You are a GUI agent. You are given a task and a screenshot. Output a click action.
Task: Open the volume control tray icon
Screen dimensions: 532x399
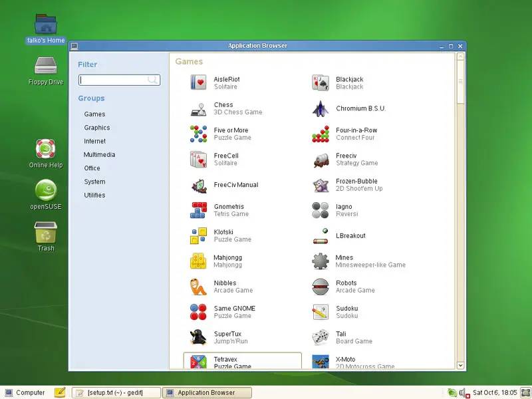click(x=464, y=393)
